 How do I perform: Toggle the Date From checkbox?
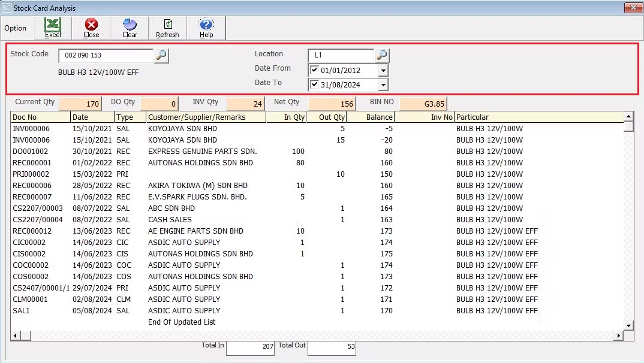click(315, 69)
